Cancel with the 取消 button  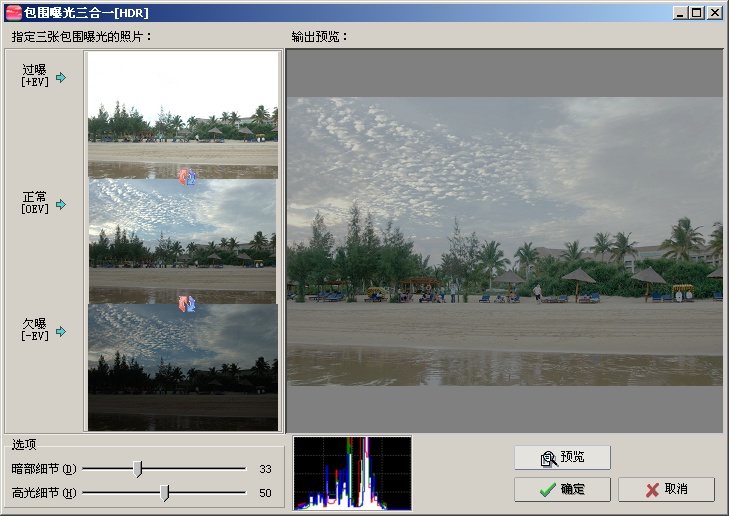coord(666,489)
